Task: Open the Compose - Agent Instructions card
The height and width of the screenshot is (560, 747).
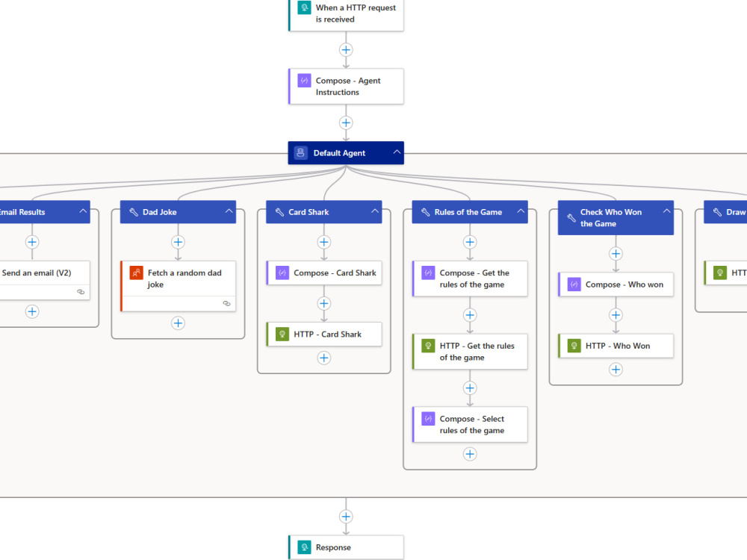Action: [x=346, y=86]
